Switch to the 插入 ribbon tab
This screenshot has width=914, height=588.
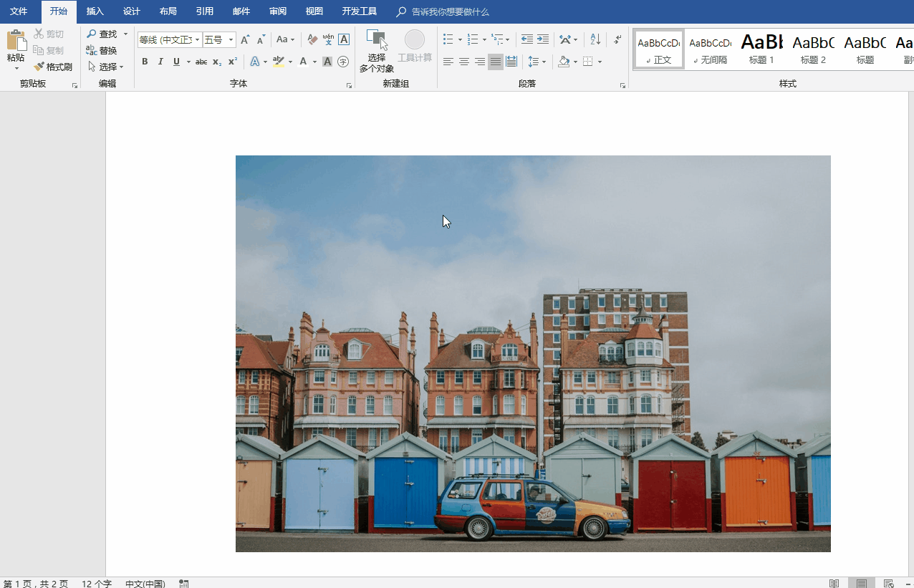(95, 11)
